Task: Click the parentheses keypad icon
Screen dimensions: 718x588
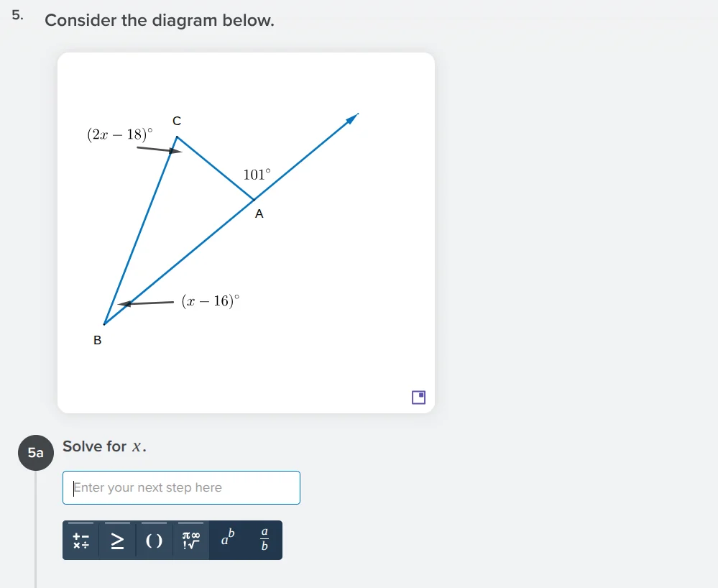Action: point(153,540)
